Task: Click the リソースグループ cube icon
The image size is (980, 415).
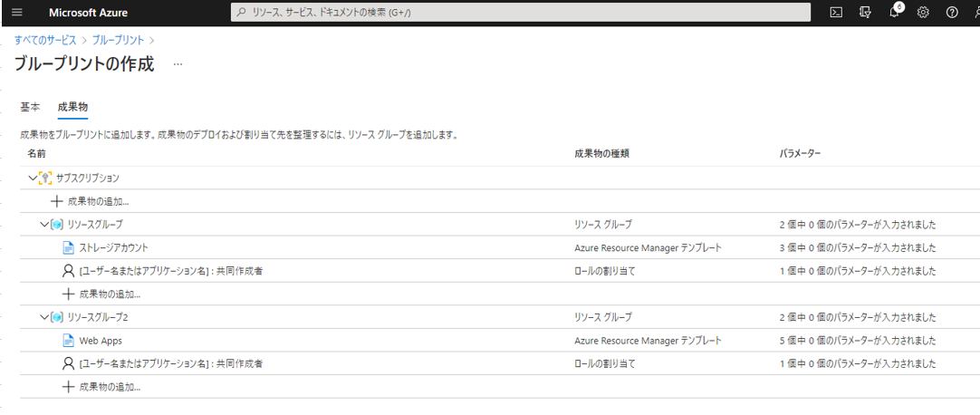Action: pos(56,225)
